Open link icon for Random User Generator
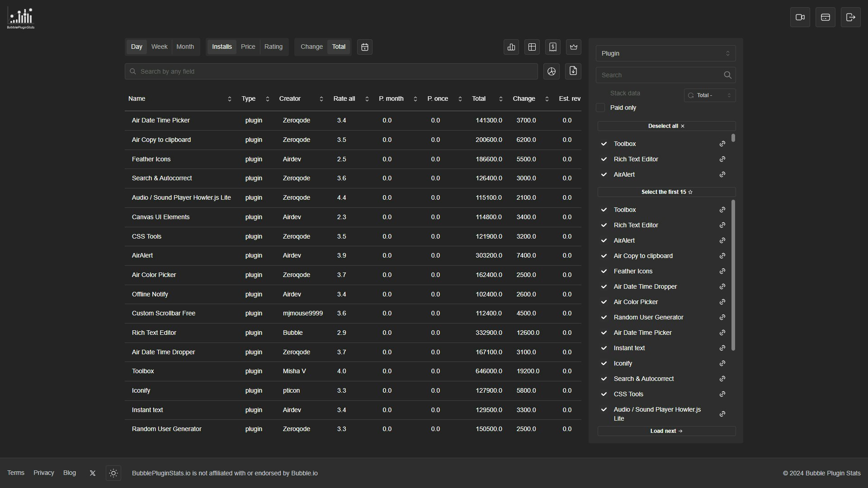This screenshot has width=868, height=488. click(722, 317)
